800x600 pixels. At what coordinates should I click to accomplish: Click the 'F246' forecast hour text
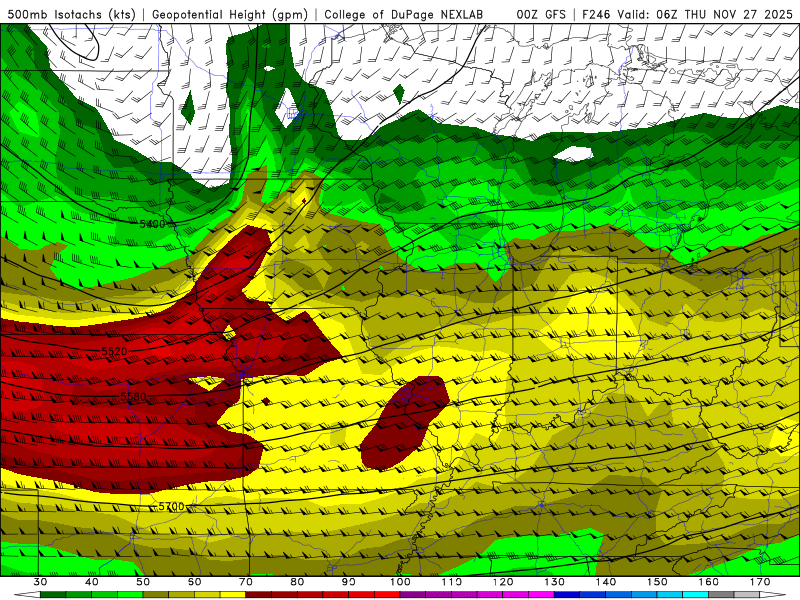click(597, 14)
